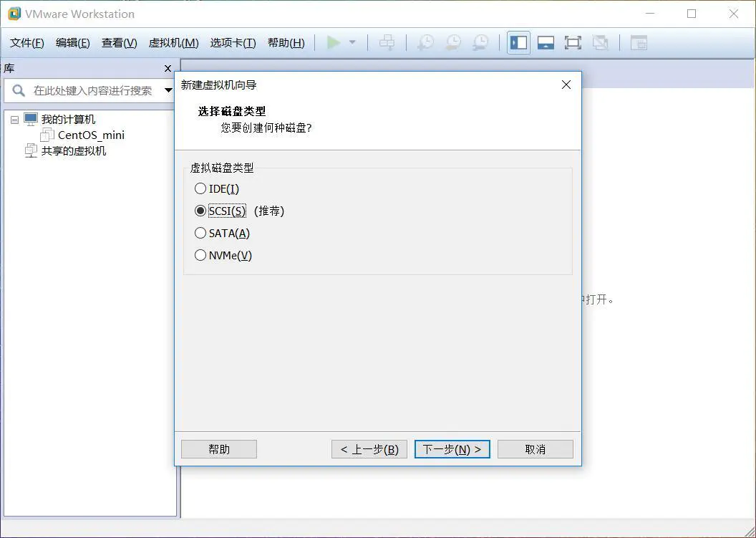
Task: Click the full screen mode icon
Action: point(573,42)
